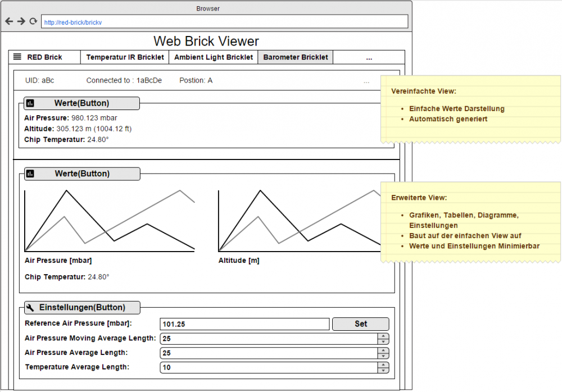Image resolution: width=562 pixels, height=392 pixels.
Task: Increase Air Pressure Average Length with its stepper
Action: click(383, 350)
